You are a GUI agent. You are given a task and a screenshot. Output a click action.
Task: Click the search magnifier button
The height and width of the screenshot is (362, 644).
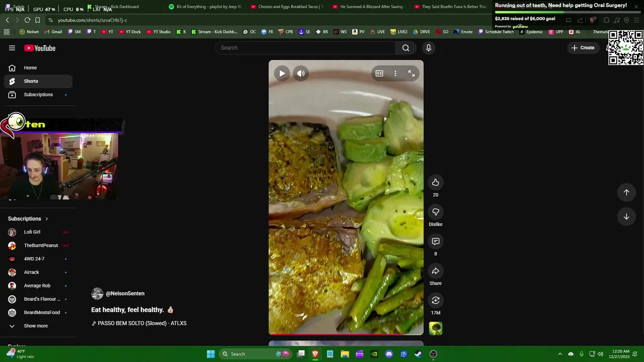(x=406, y=48)
